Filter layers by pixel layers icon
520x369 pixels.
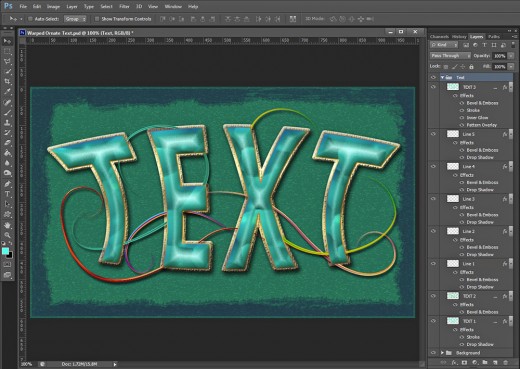[x=466, y=45]
